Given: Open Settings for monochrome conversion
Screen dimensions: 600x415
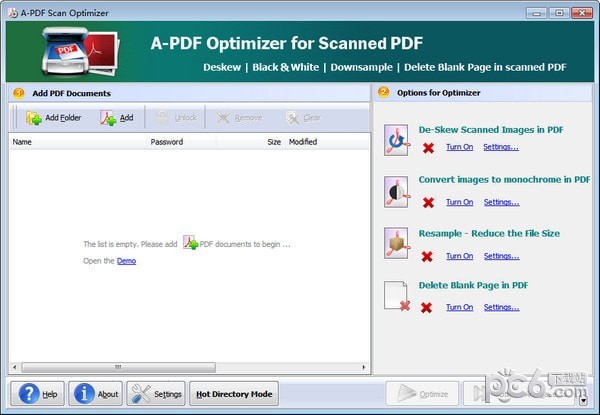Looking at the screenshot, I should tap(502, 202).
